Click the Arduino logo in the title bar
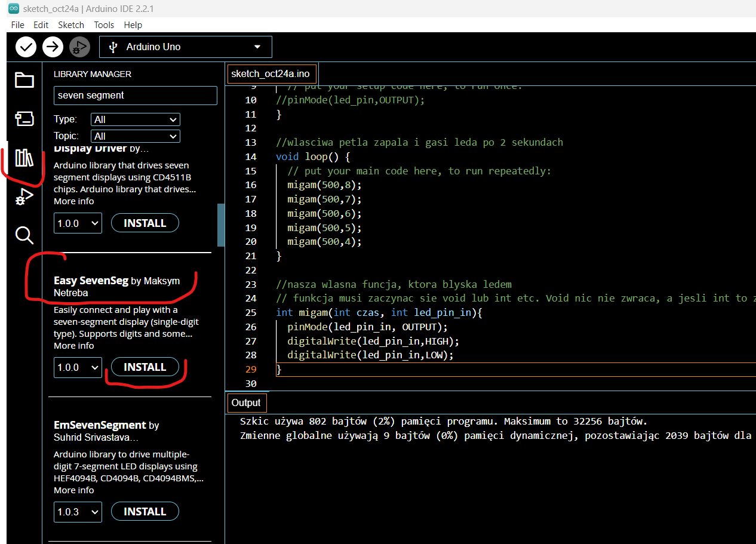The image size is (756, 544). click(x=13, y=8)
